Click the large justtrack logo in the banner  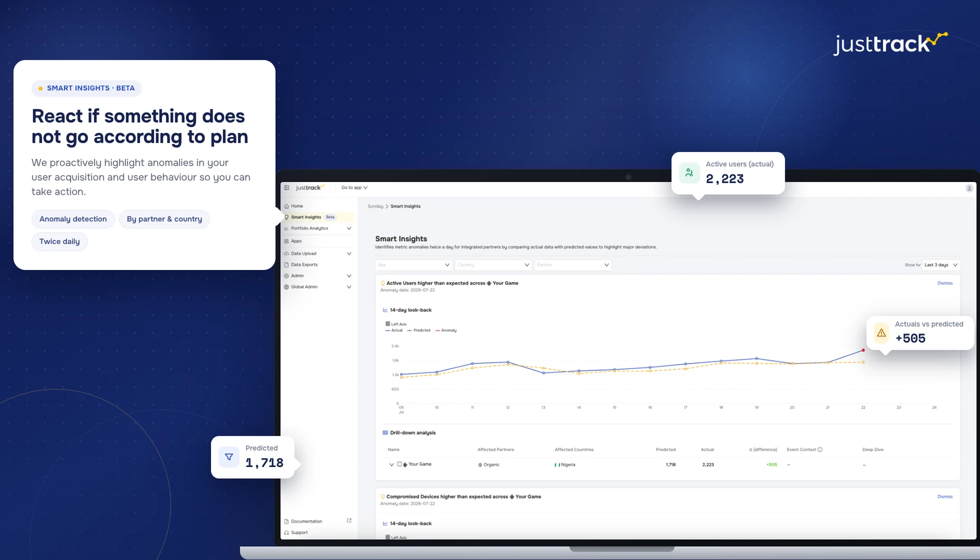pyautogui.click(x=890, y=43)
